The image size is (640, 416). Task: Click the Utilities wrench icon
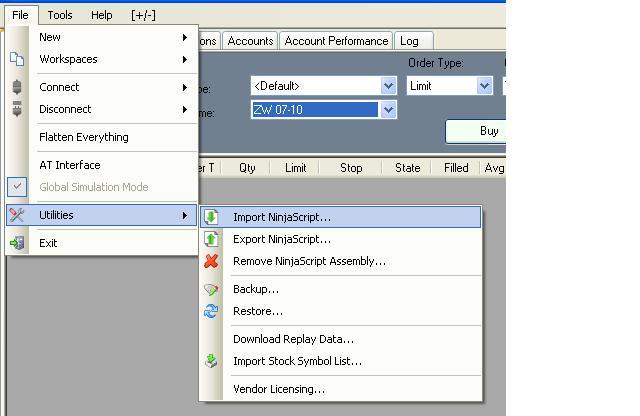[x=17, y=215]
